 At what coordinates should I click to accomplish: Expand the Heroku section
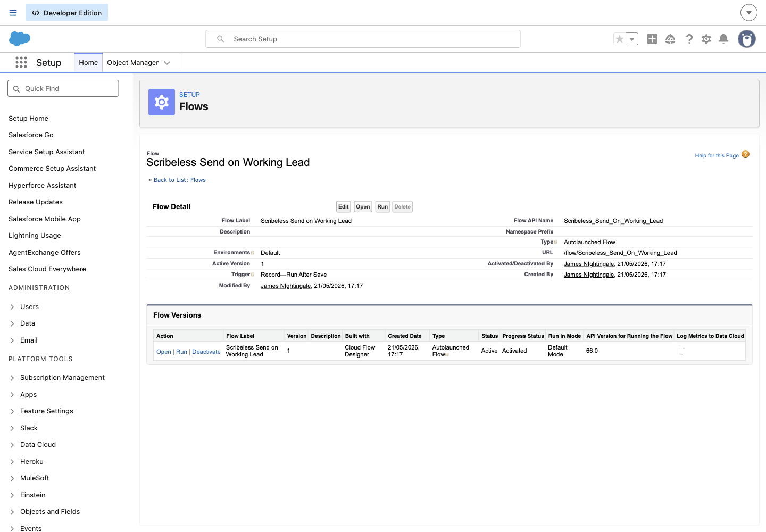pos(12,462)
